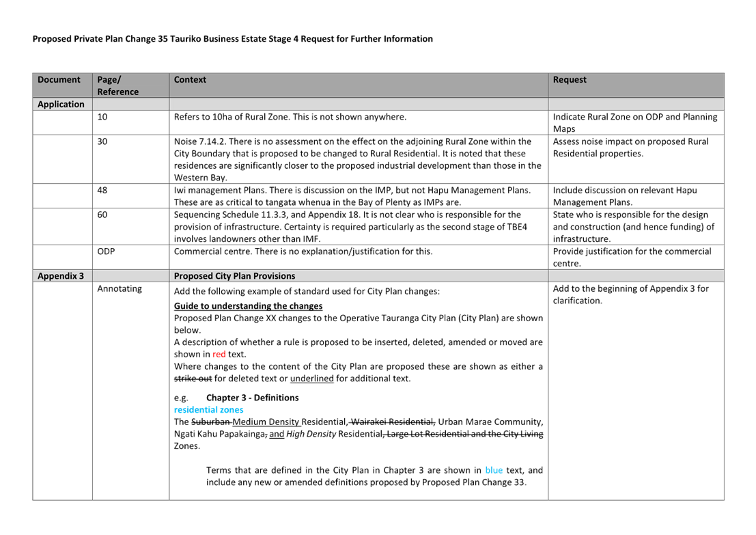Select the 'Application' section row label
Image resolution: width=756 pixels, height=535 pixels.
pos(61,105)
